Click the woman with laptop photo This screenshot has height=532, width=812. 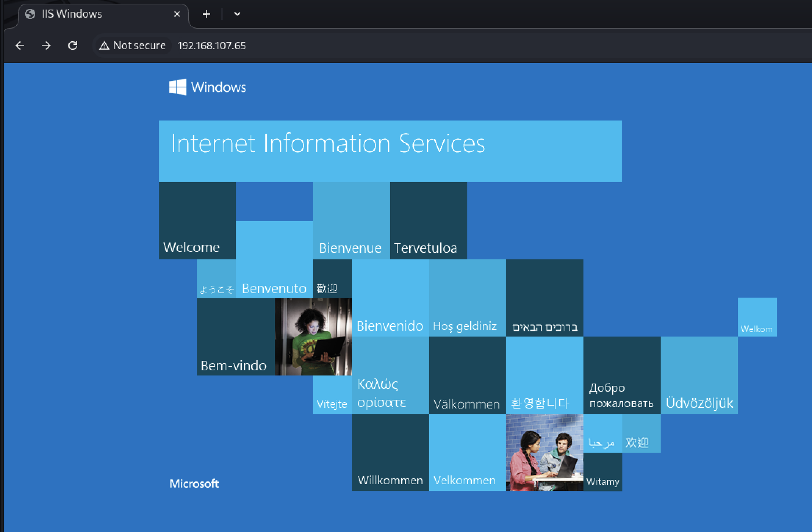[313, 337]
